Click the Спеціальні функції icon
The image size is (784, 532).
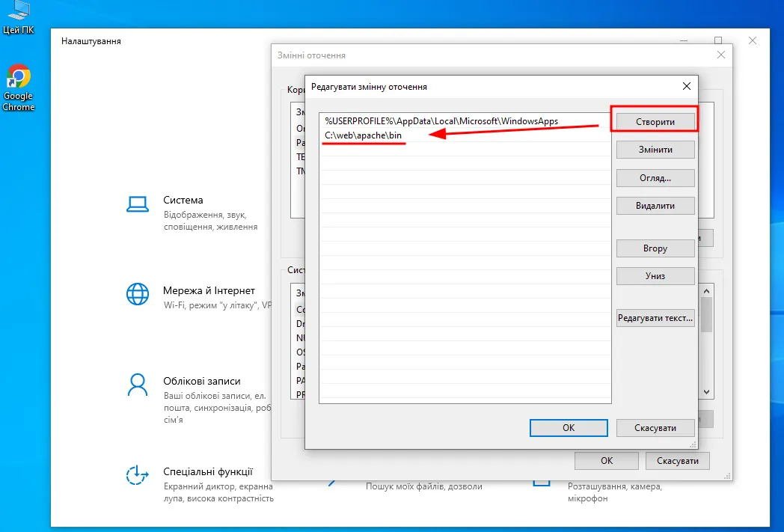[x=137, y=476]
